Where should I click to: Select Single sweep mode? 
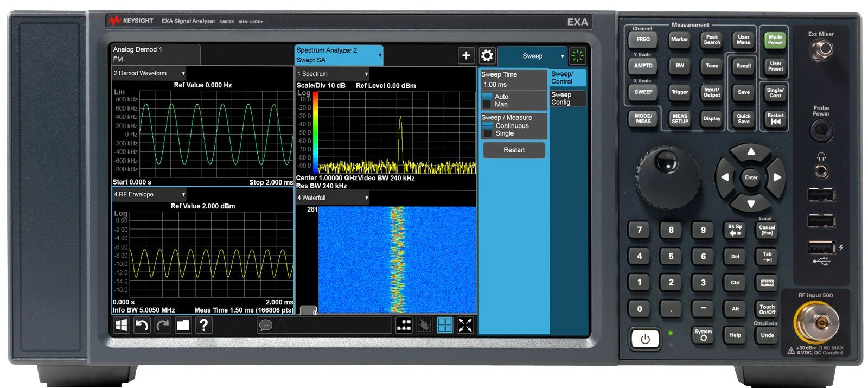pyautogui.click(x=499, y=133)
